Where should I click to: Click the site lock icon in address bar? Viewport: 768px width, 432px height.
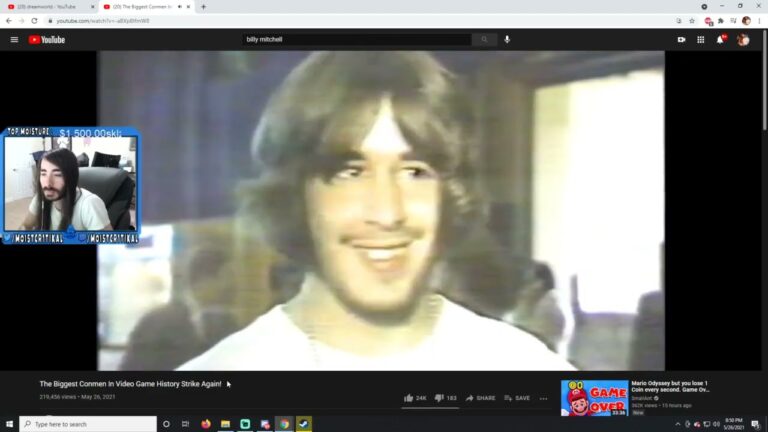[x=50, y=21]
